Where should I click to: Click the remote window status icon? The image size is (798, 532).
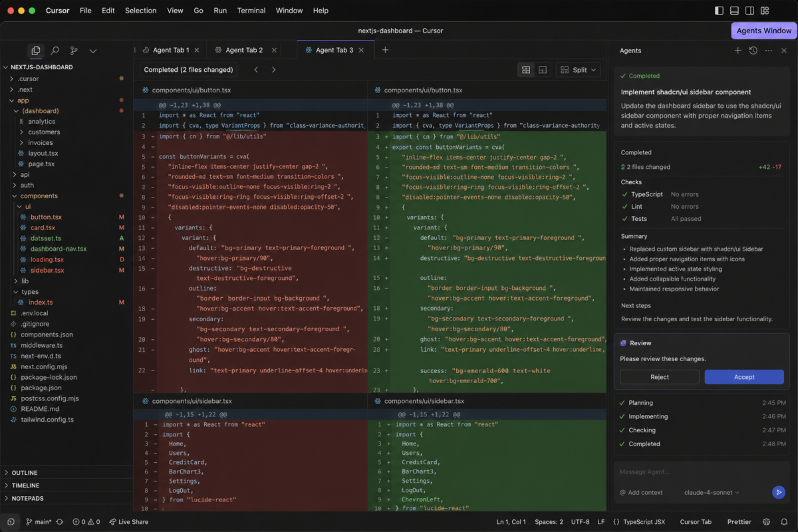11,522
